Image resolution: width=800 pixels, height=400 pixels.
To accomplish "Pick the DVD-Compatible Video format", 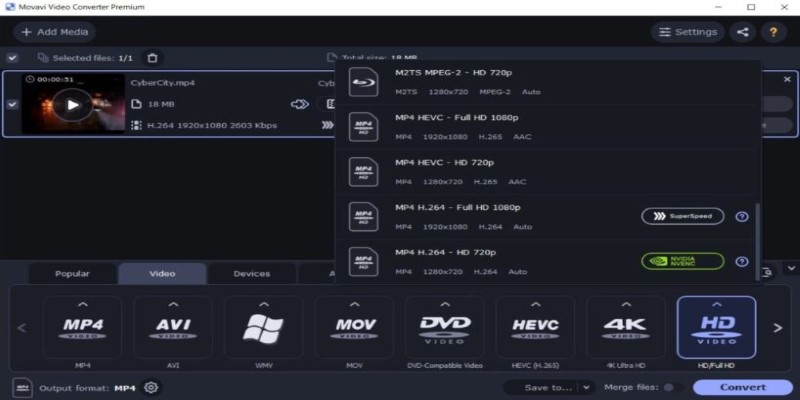I will [x=444, y=327].
